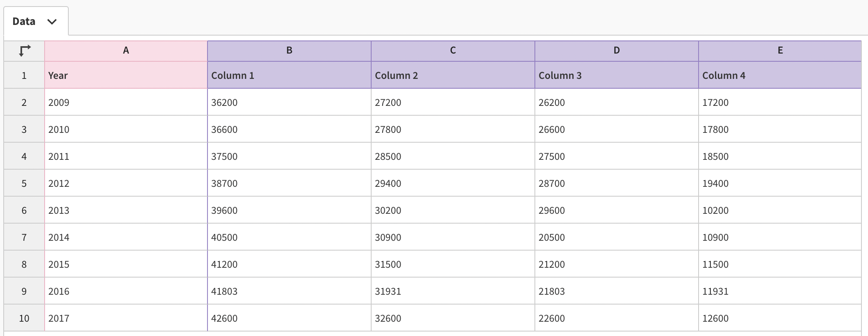Select cell with value 39600
Viewport: 868px width, 336px height.
pyautogui.click(x=289, y=210)
